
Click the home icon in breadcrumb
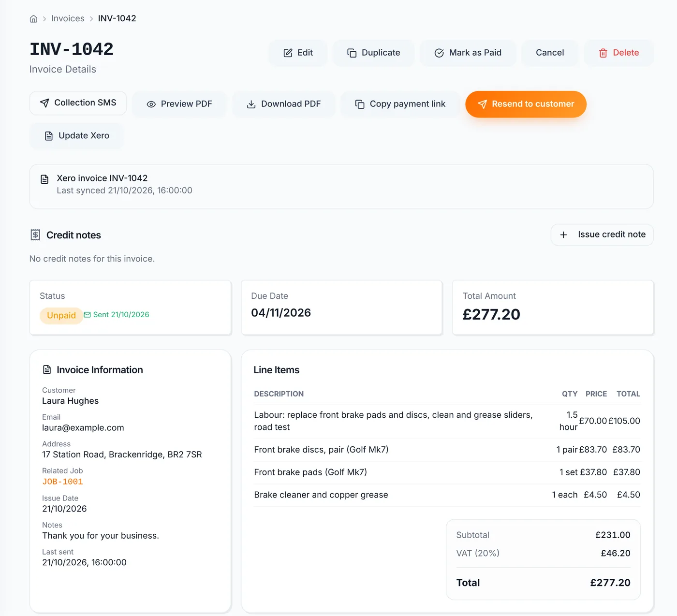tap(33, 19)
